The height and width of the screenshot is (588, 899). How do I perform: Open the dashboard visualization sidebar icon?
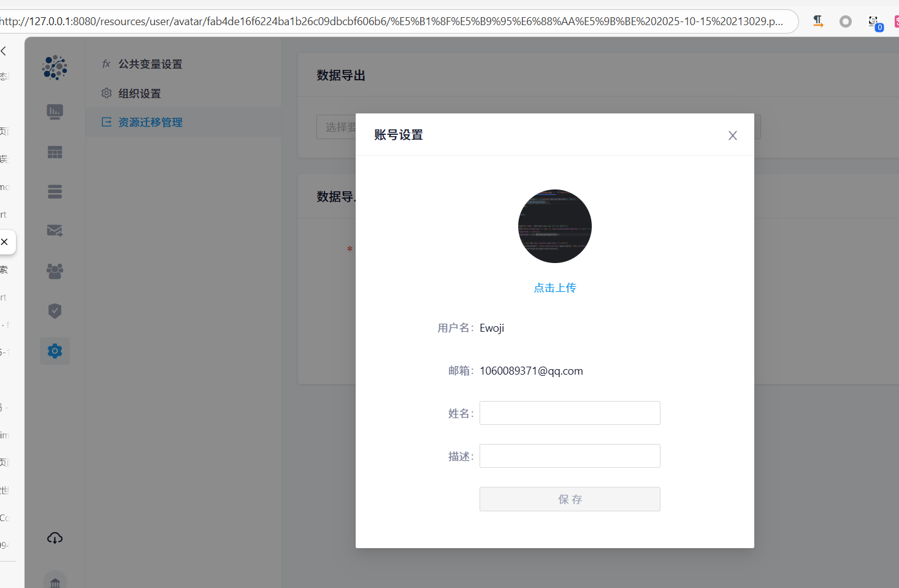(55, 112)
